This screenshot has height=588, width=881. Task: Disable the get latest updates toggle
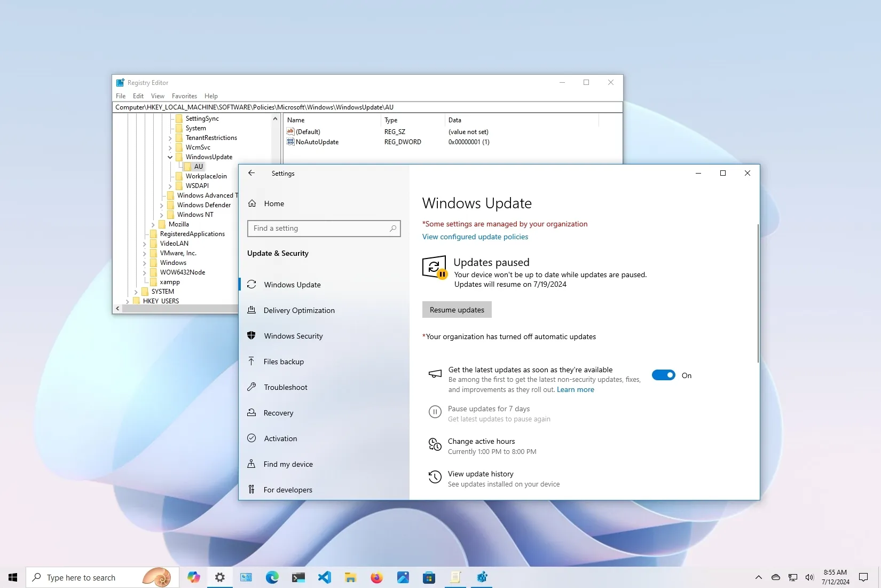[x=663, y=375]
